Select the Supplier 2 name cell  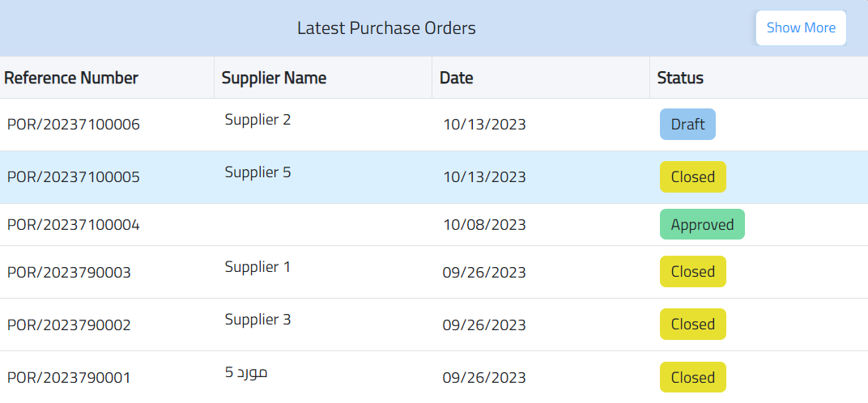[257, 120]
